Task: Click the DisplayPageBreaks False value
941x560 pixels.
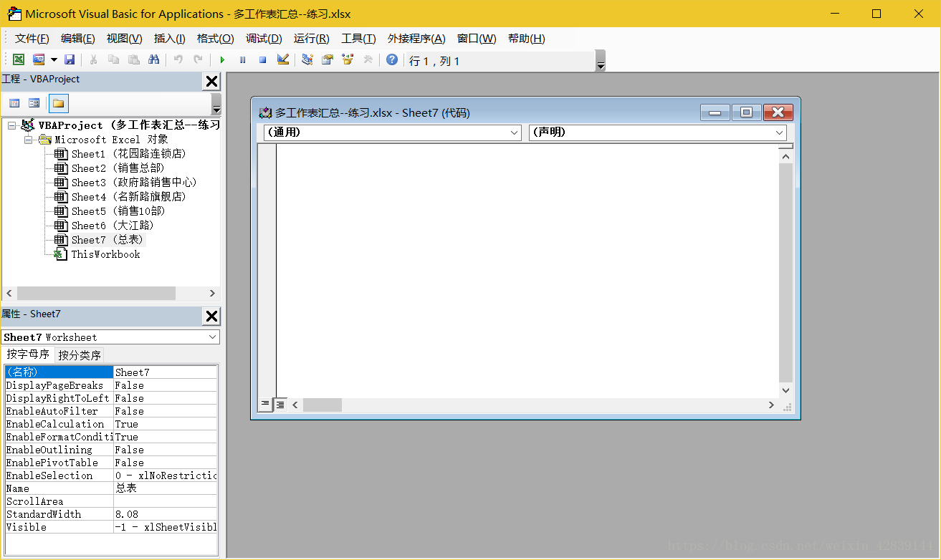Action: tap(165, 385)
